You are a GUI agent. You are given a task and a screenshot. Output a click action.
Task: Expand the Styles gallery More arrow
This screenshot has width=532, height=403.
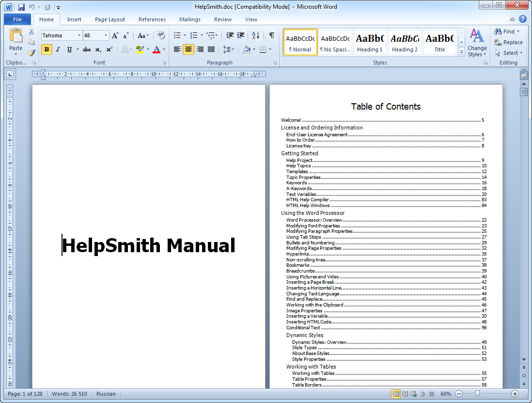[461, 52]
